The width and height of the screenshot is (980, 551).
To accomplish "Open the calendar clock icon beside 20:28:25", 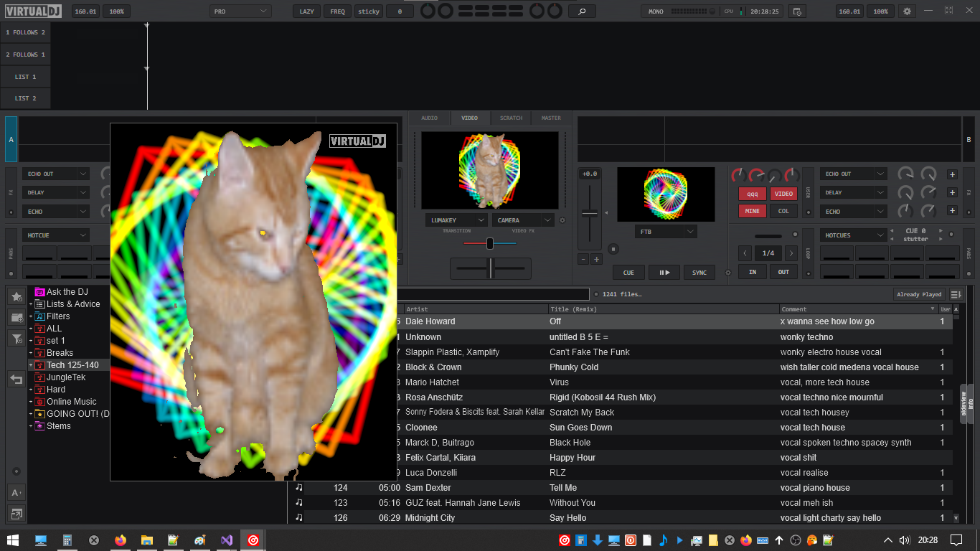I will click(796, 11).
